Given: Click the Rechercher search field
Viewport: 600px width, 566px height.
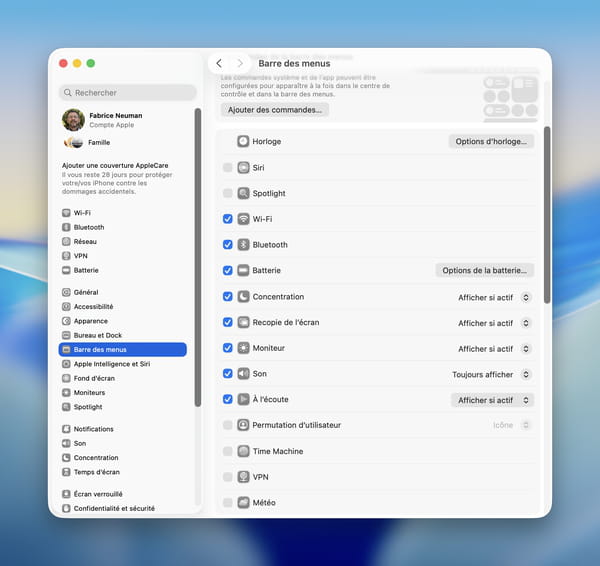Looking at the screenshot, I should (127, 93).
